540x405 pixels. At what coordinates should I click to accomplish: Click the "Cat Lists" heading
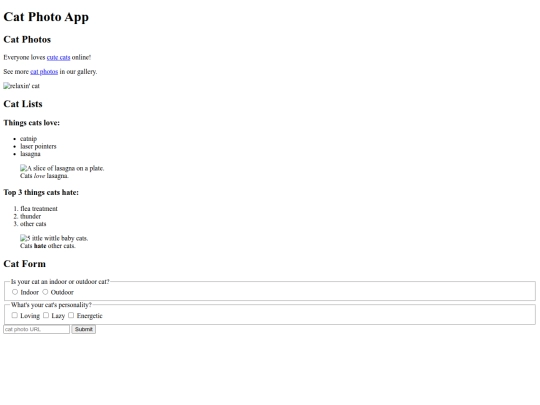23,104
